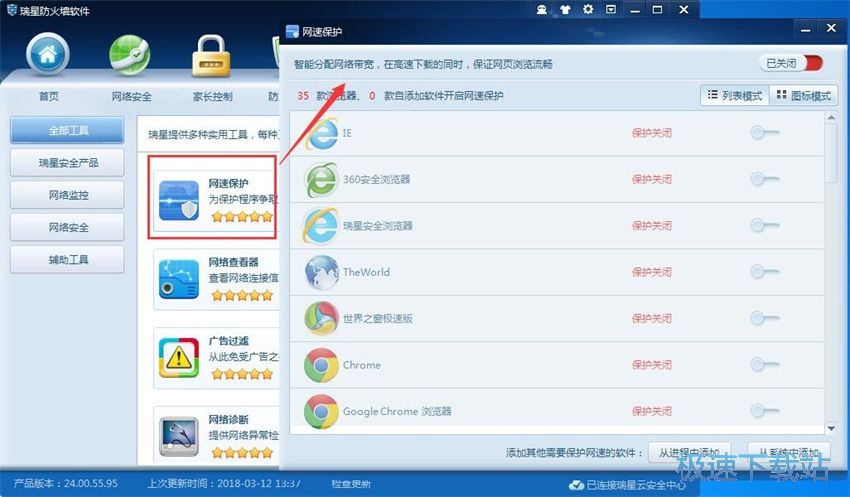
Task: Open the 广告过滤 tool title
Action: tap(229, 341)
